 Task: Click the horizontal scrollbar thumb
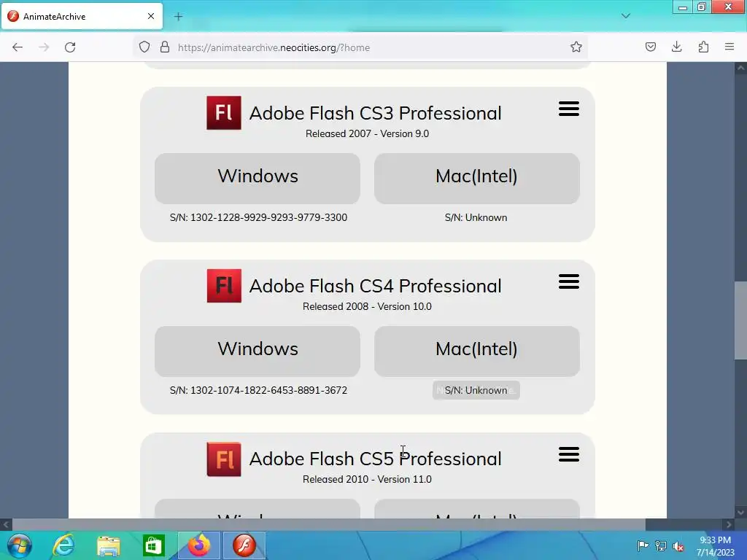tap(329, 525)
